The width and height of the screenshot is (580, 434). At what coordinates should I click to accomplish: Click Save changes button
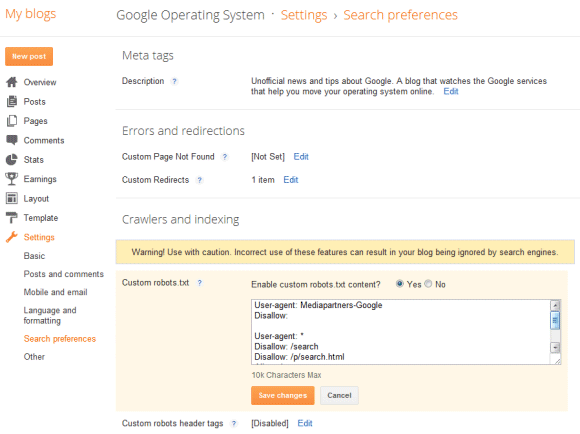(283, 395)
